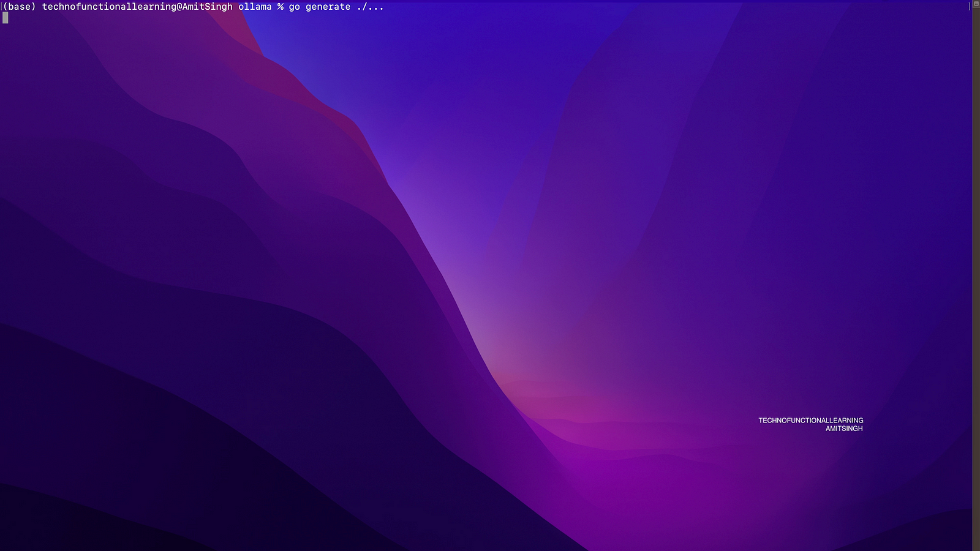Click the % prompt symbol
This screenshot has width=980, height=551.
[281, 7]
